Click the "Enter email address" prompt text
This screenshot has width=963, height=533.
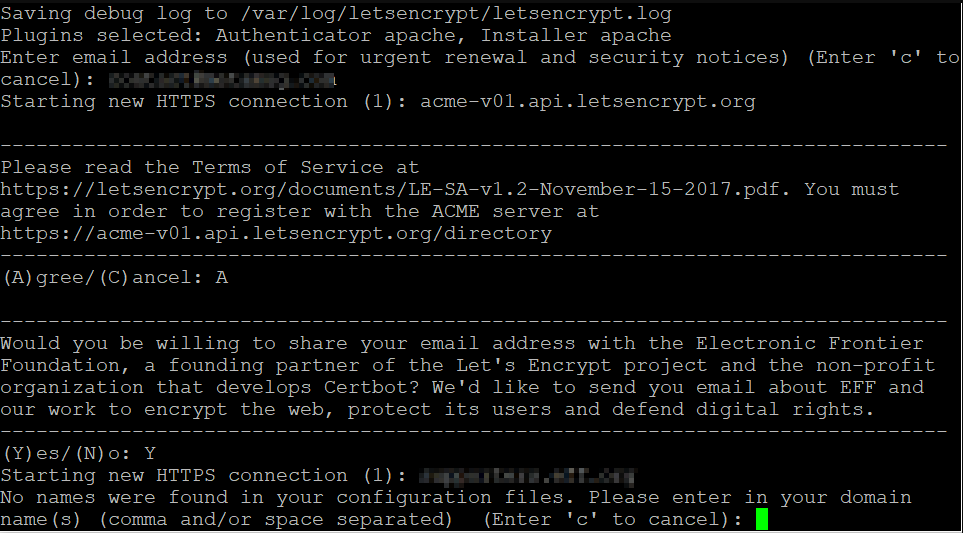(x=112, y=57)
